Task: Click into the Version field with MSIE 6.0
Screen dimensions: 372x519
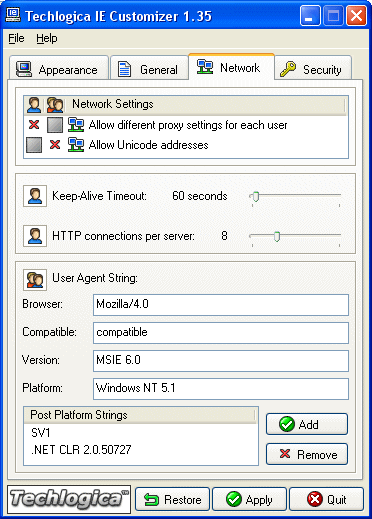Action: [221, 361]
